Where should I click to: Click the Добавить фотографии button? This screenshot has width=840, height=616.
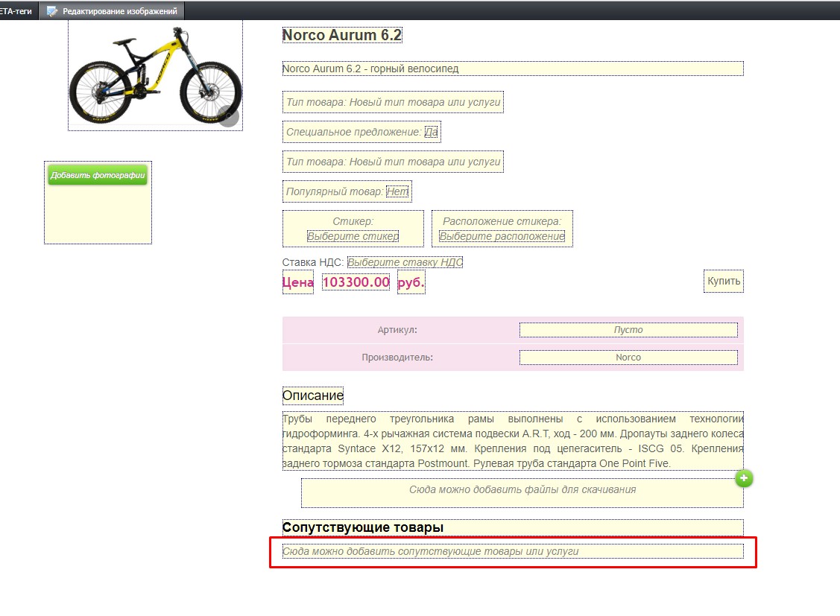[x=98, y=175]
